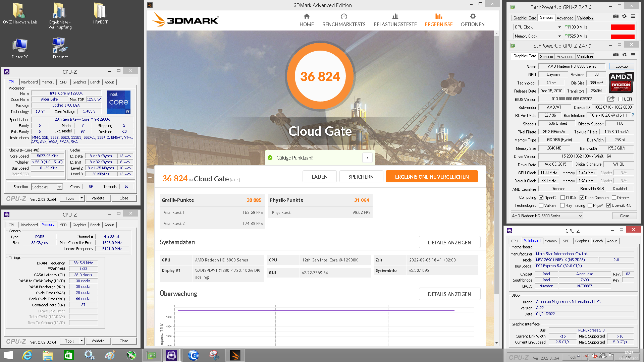This screenshot has height=362, width=644.
Task: Select the Ergebnisse - Verknüpfung desktop shortcut
Action: coord(60,16)
